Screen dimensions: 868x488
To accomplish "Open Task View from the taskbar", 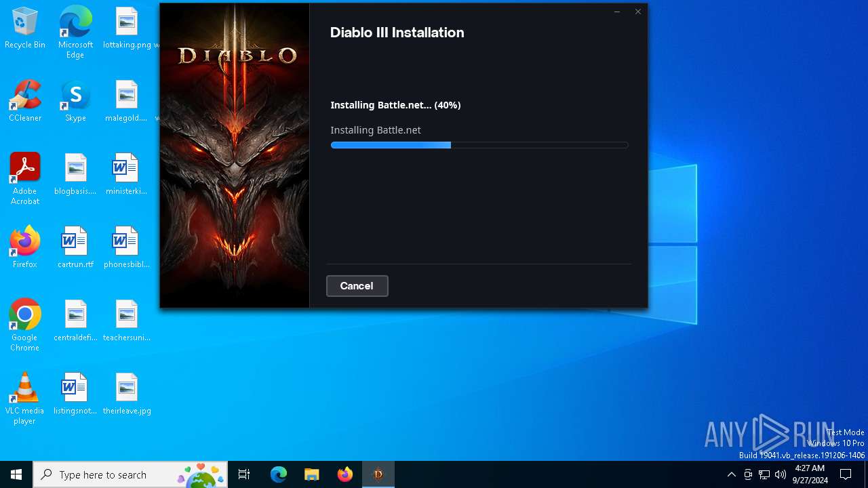I will [x=244, y=474].
